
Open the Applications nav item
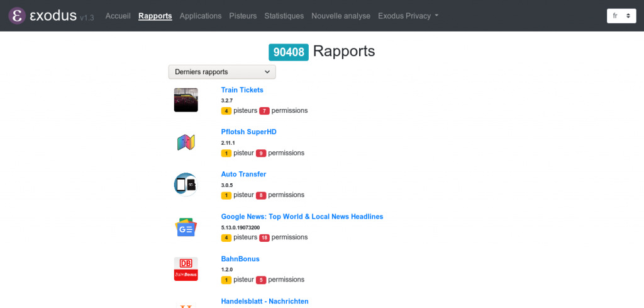click(200, 16)
